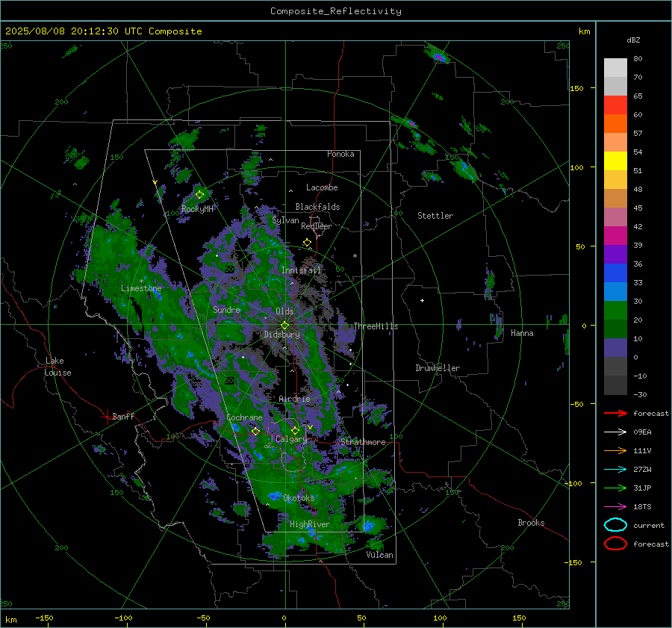Click the HighRiver town label
The height and width of the screenshot is (628, 672).
pos(310,524)
